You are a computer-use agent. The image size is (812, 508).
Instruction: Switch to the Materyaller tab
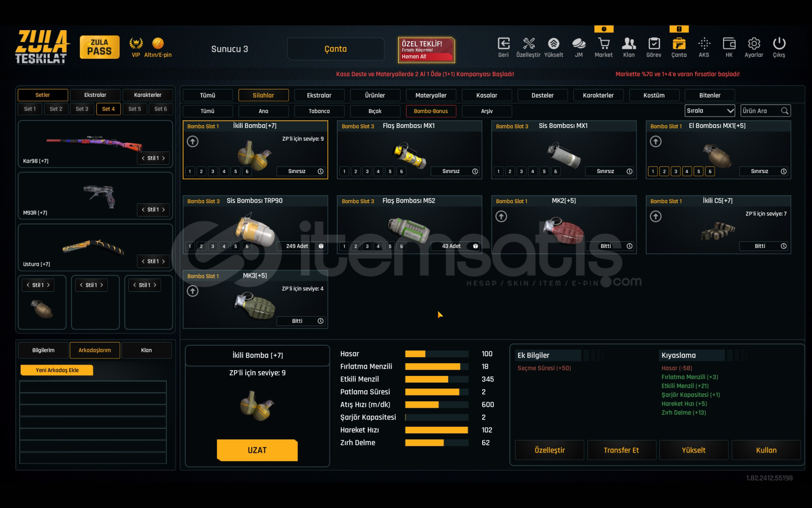tap(431, 95)
